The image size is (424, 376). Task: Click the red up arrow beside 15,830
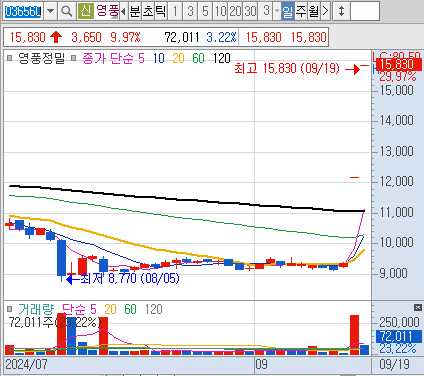(x=56, y=37)
